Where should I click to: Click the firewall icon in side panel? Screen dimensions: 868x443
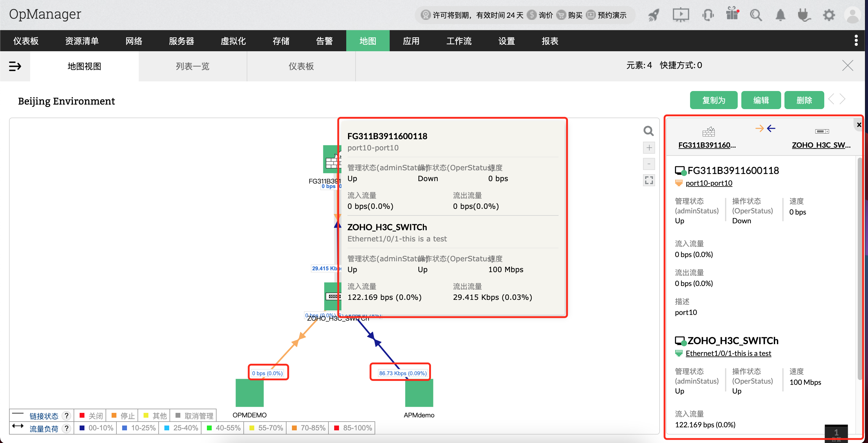pos(708,132)
